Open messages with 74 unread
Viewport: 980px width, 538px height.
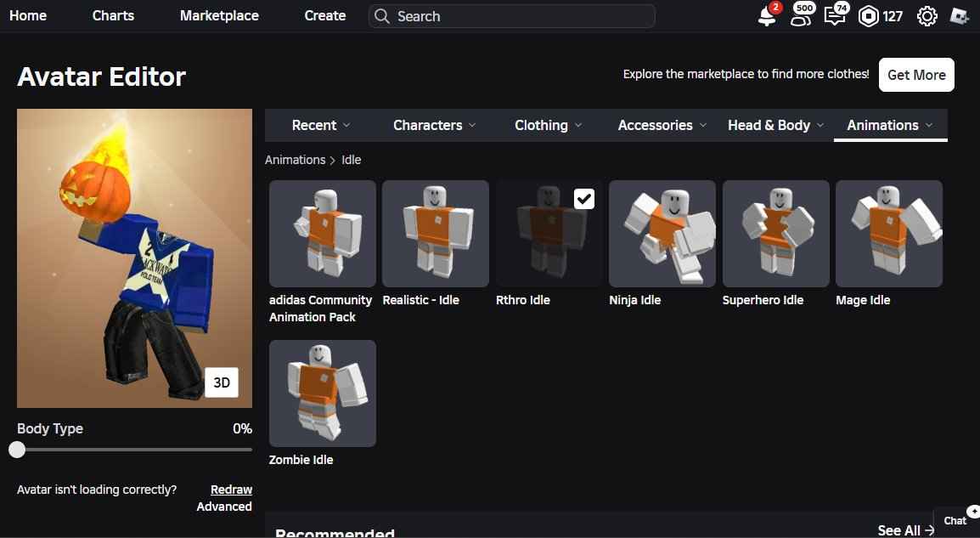pyautogui.click(x=834, y=15)
